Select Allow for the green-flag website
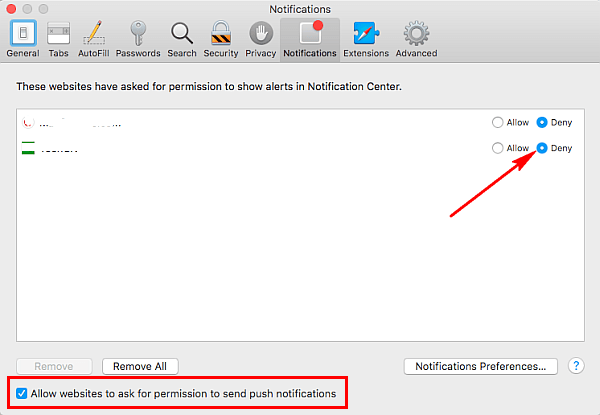 tap(497, 148)
